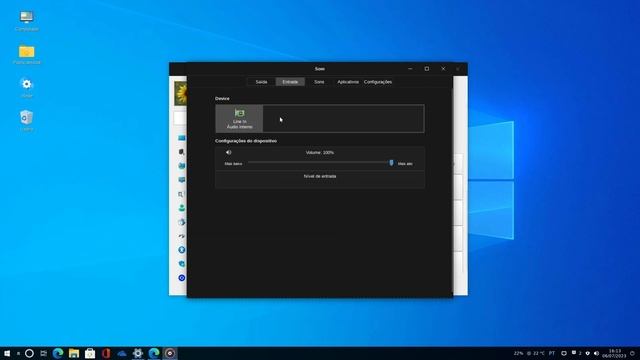The image size is (640, 360).
Task: Open Task View on the taskbar
Action: (x=44, y=353)
